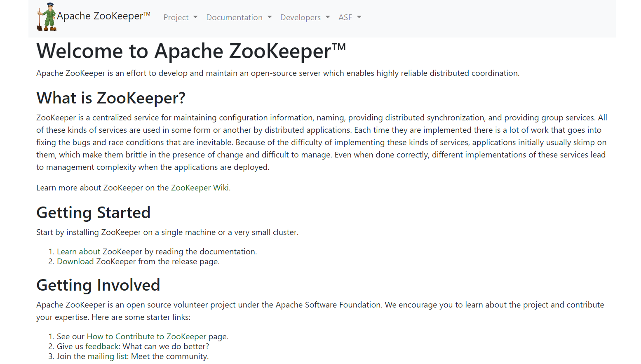This screenshot has height=364, width=641.
Task: Follow the ZooKeeper Wiki link
Action: (200, 188)
